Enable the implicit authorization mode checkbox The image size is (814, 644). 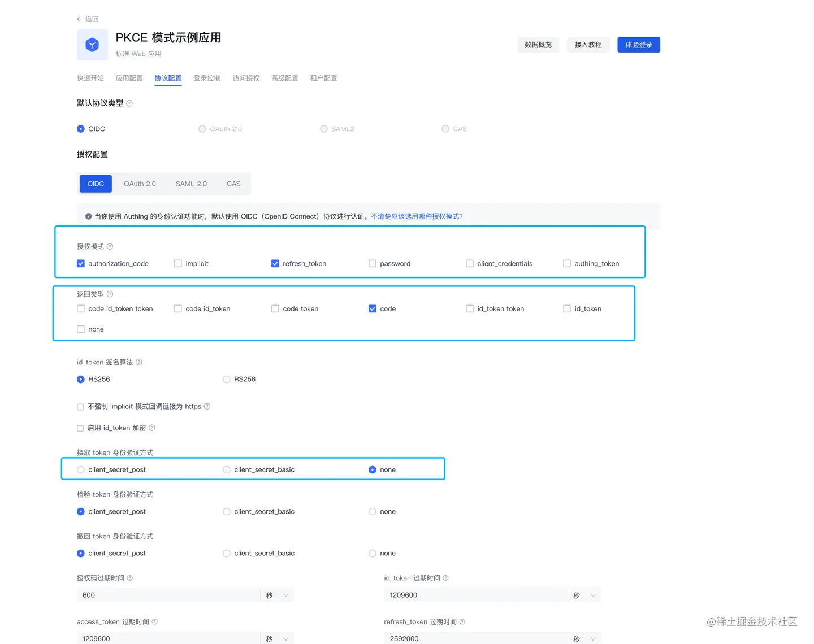[x=177, y=263]
